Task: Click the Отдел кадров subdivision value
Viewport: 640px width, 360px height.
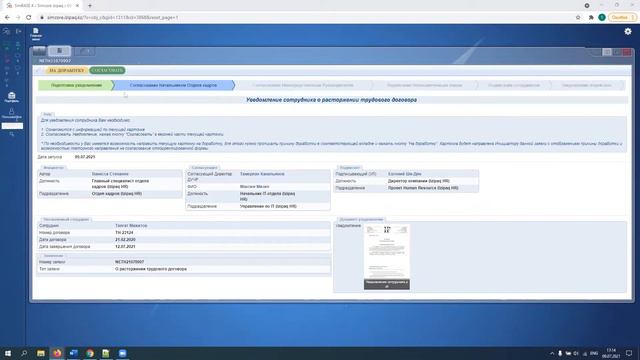Action: click(x=117, y=193)
